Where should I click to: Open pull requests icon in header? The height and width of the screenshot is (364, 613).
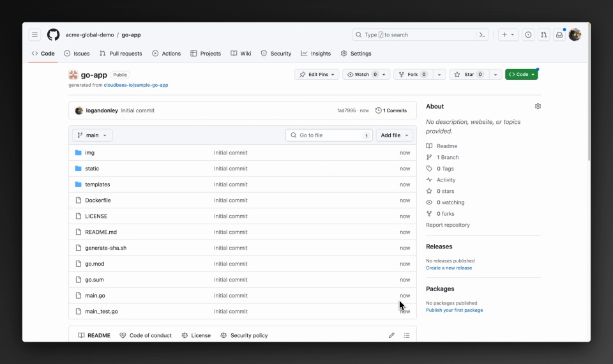[x=543, y=35]
